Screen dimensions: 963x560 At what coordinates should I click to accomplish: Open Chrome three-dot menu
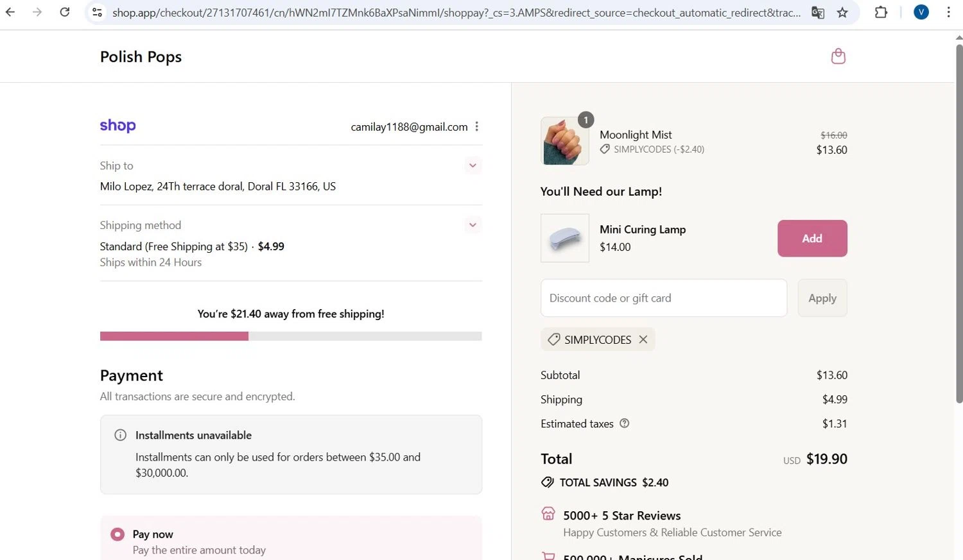tap(948, 12)
